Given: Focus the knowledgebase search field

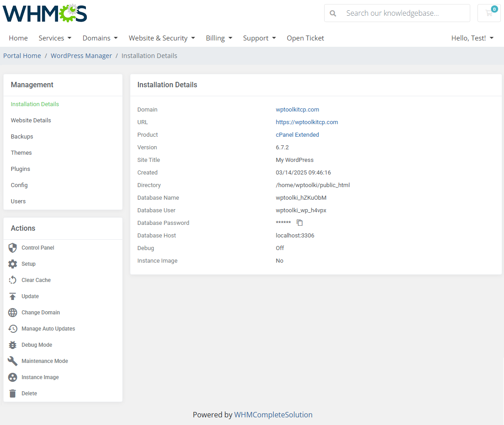Looking at the screenshot, I should point(397,13).
